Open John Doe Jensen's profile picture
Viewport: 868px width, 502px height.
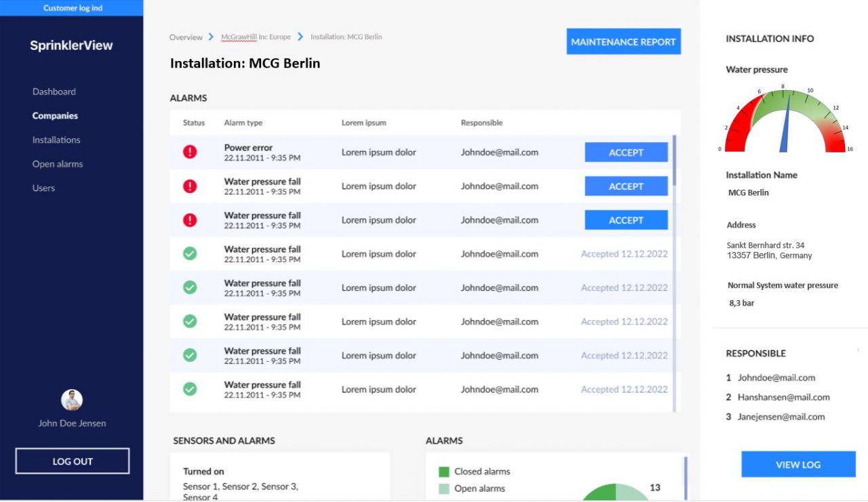71,400
